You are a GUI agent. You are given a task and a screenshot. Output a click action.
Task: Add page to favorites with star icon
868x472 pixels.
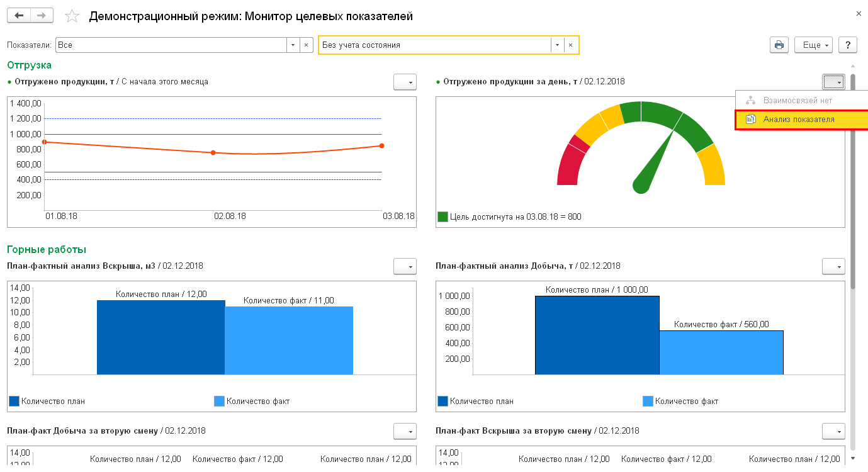point(72,16)
